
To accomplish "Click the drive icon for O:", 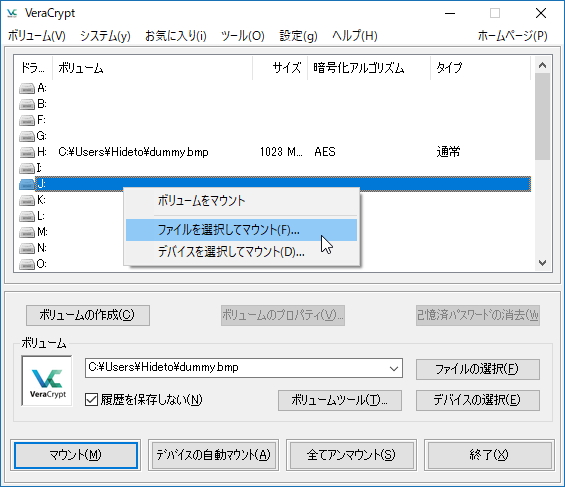I will coord(27,264).
